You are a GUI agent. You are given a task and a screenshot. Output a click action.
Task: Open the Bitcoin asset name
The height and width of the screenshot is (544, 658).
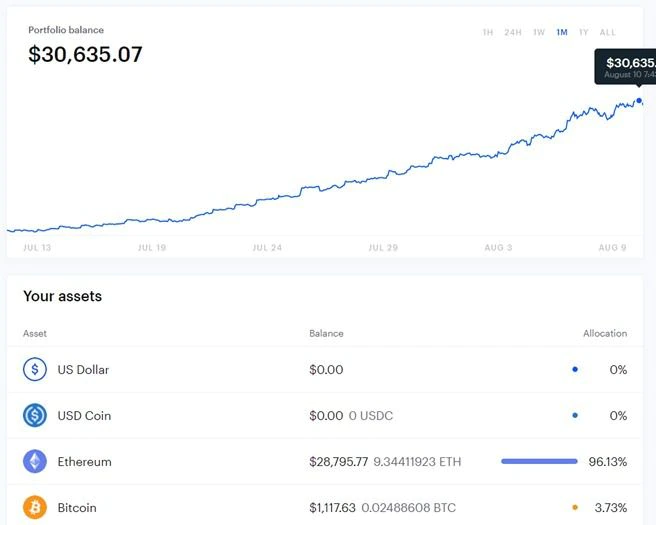pos(77,508)
